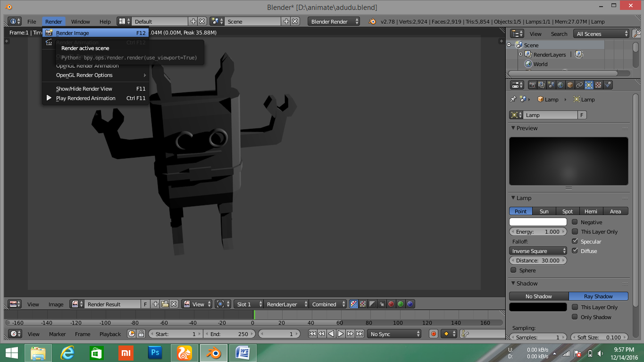Open the Render properties tab (camera icon)
Viewport: 644px width, 362px height.
(532, 84)
